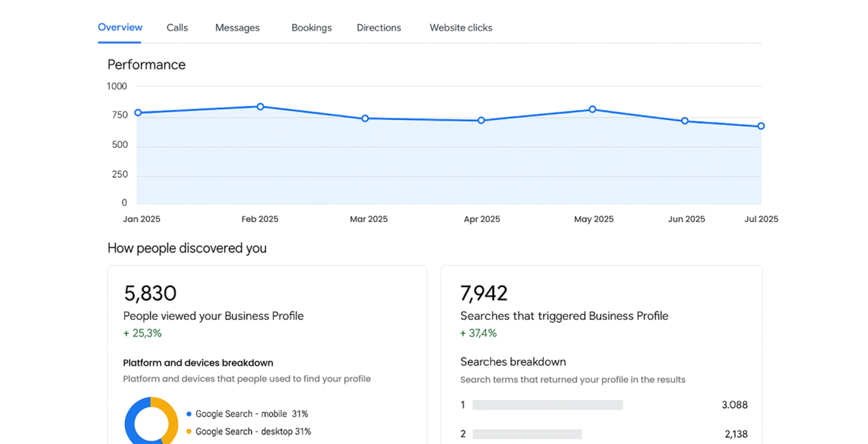The image size is (868, 444).
Task: Click the first search term bar
Action: (x=548, y=405)
